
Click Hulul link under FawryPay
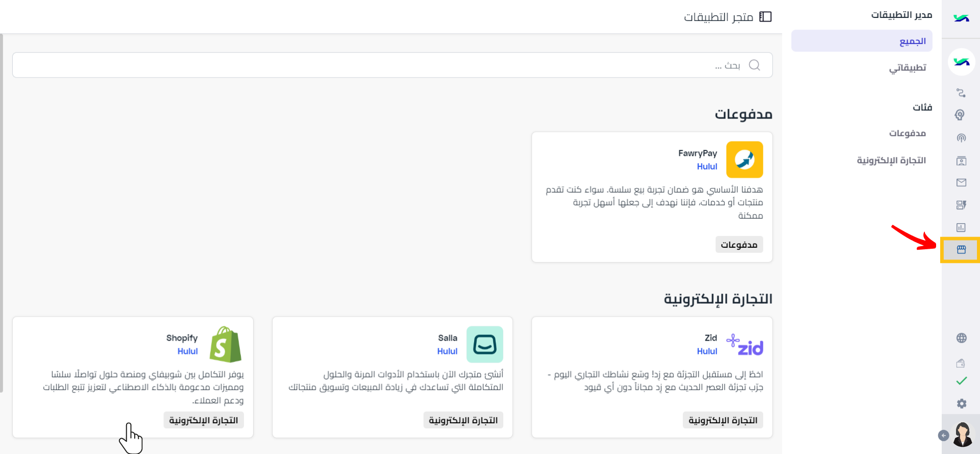pyautogui.click(x=707, y=166)
